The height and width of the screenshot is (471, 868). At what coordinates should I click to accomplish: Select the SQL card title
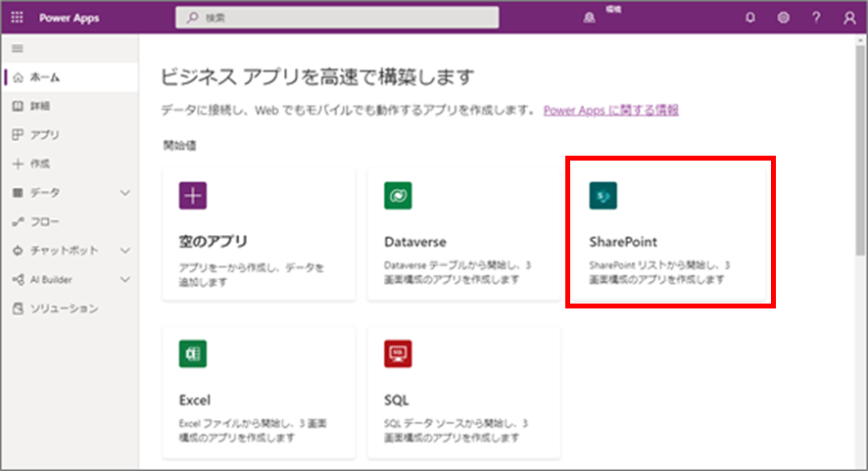[397, 400]
